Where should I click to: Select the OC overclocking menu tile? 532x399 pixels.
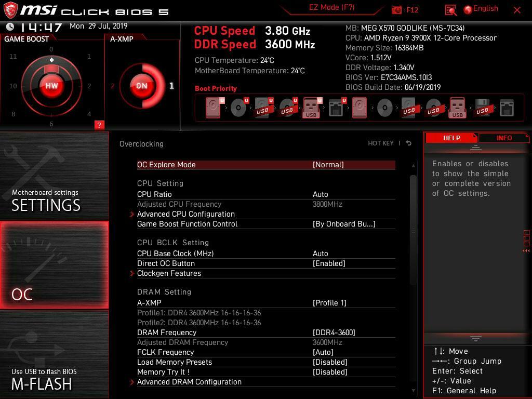coord(54,265)
